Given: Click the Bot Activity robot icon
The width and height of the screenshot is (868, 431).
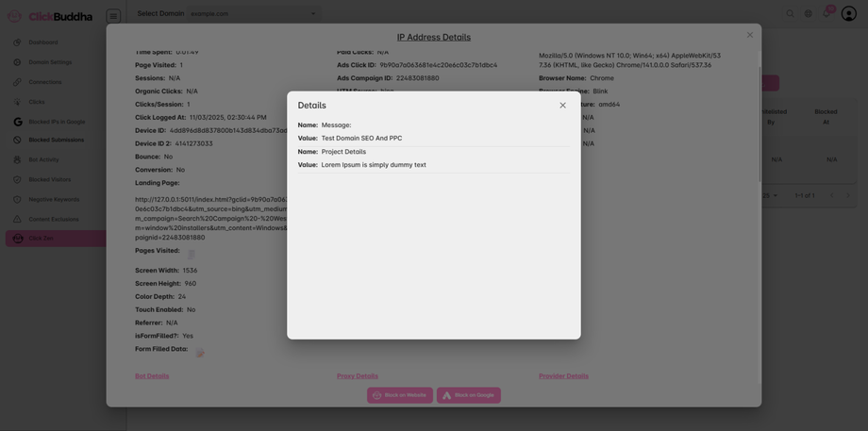Looking at the screenshot, I should (17, 159).
